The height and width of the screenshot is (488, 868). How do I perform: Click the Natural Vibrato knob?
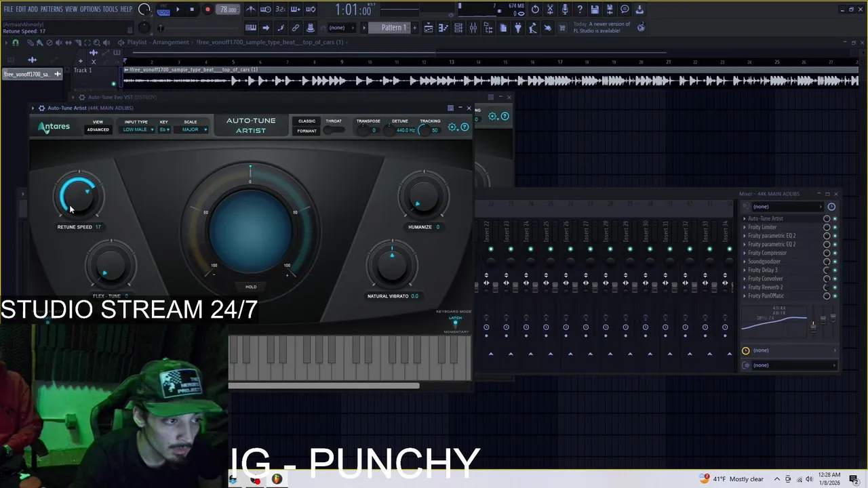coord(391,266)
